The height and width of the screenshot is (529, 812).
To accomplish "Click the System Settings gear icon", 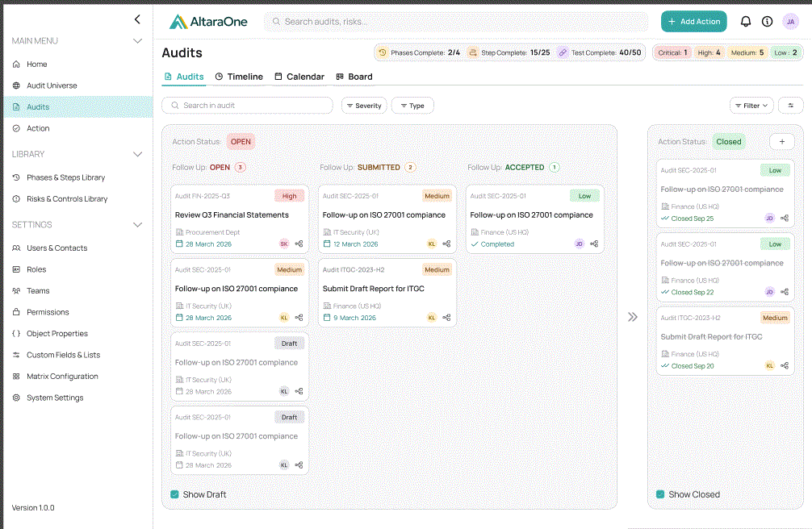I will point(16,398).
